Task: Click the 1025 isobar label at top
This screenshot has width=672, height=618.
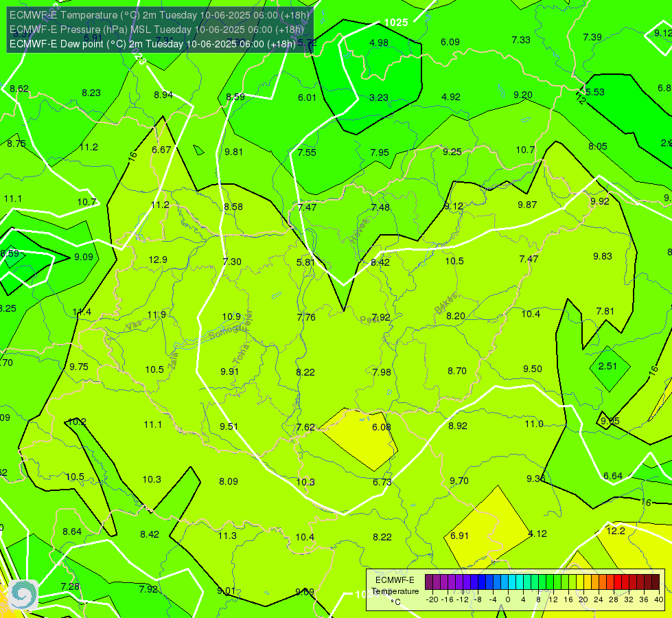Action: pyautogui.click(x=396, y=23)
